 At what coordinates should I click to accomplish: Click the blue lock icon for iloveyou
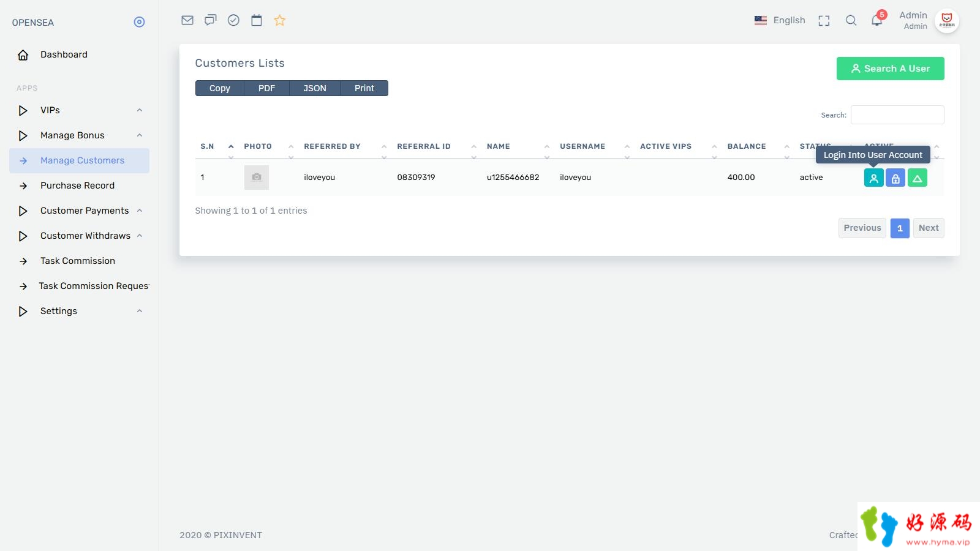895,178
